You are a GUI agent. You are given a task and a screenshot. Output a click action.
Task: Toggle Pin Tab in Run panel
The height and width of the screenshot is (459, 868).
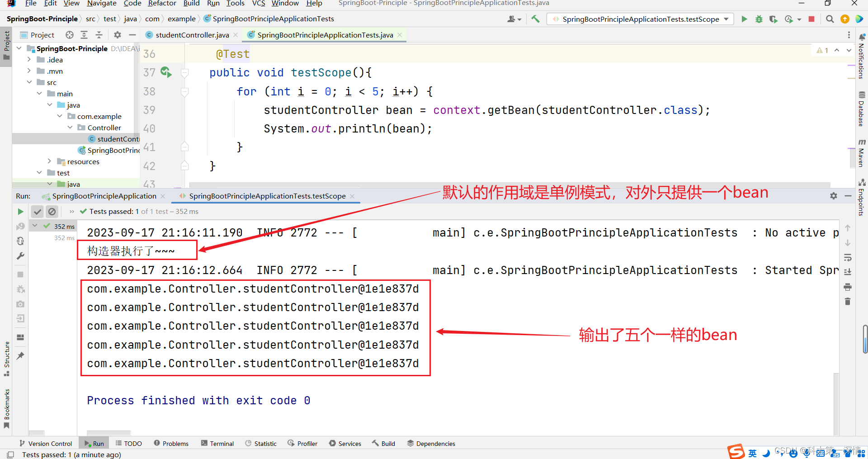[20, 356]
